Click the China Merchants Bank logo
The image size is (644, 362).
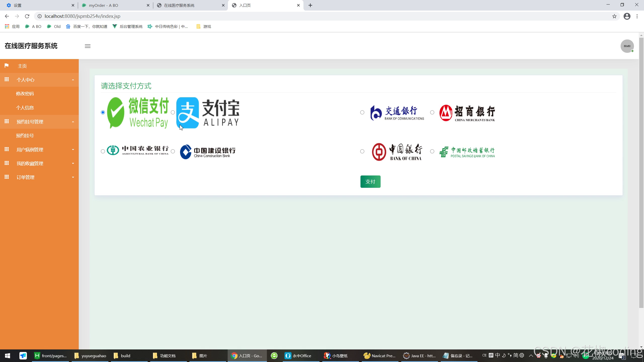pos(467,112)
